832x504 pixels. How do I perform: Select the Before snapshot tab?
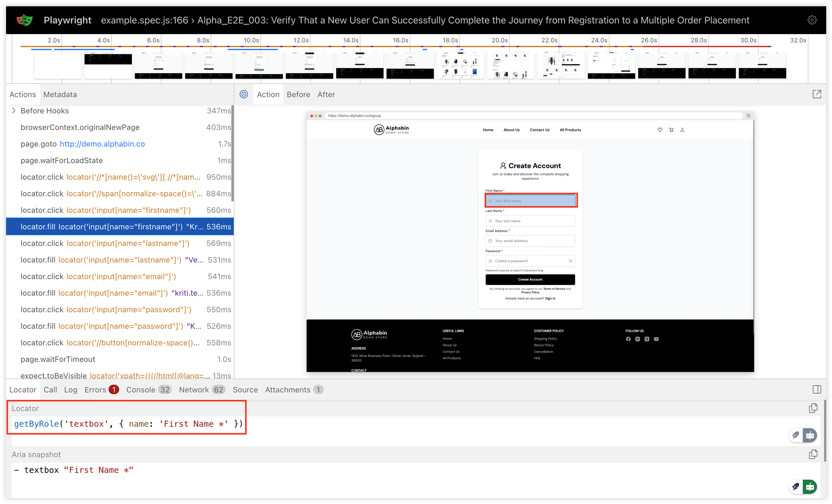[299, 94]
